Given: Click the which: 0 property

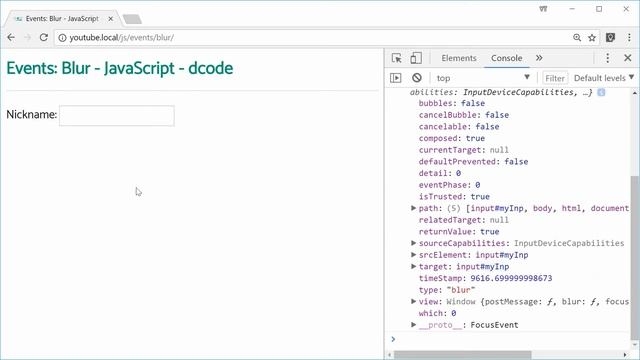Looking at the screenshot, I should [x=437, y=313].
